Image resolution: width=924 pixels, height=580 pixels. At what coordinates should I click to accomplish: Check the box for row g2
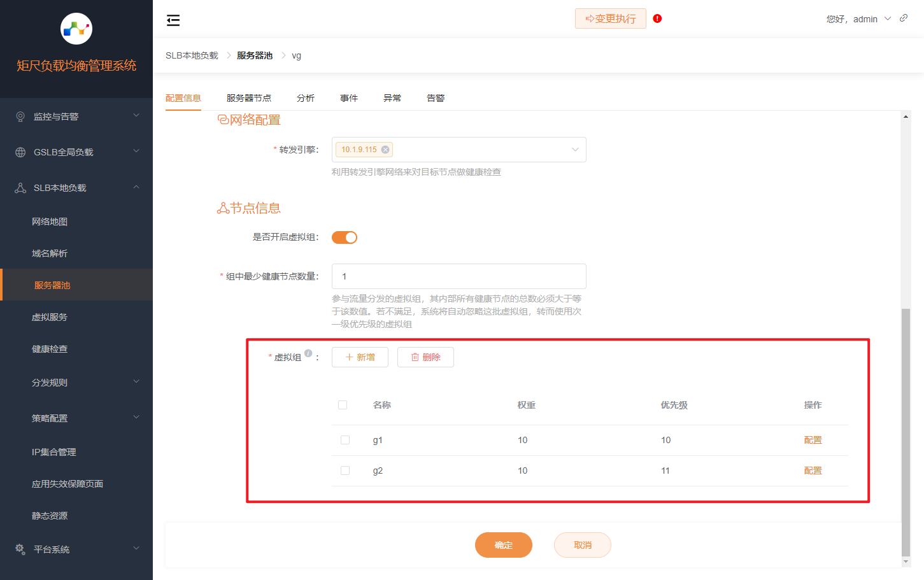tap(345, 470)
